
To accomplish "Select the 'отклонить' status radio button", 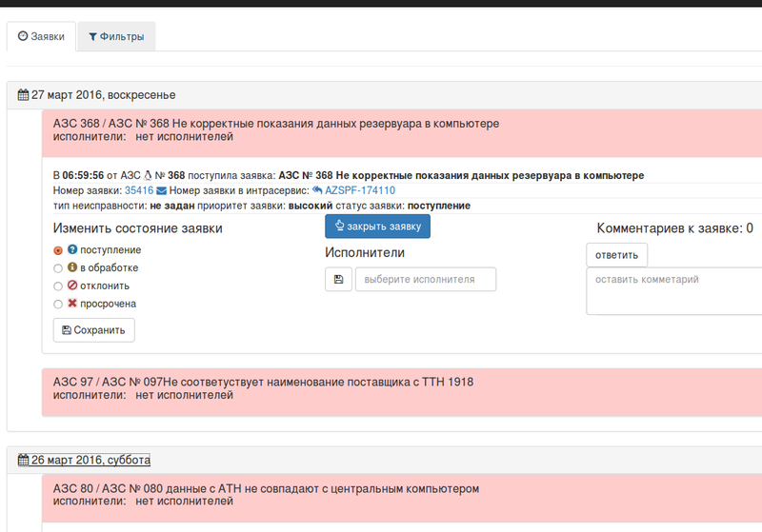I will 58,286.
